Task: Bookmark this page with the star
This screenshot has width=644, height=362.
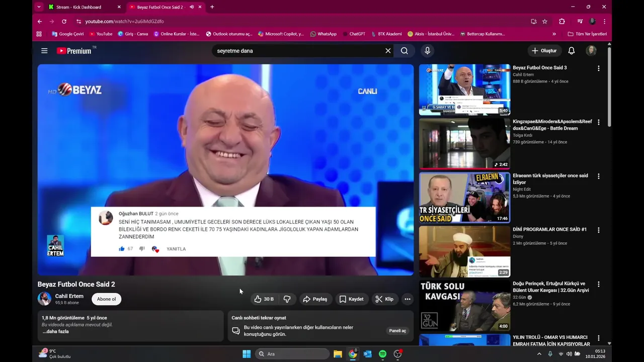Action: [x=545, y=22]
